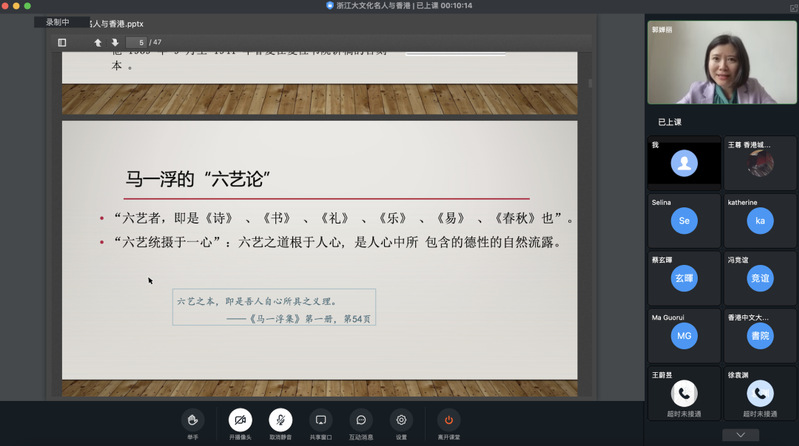Click the raise hand (举手) icon
The image size is (799, 446).
tap(192, 420)
